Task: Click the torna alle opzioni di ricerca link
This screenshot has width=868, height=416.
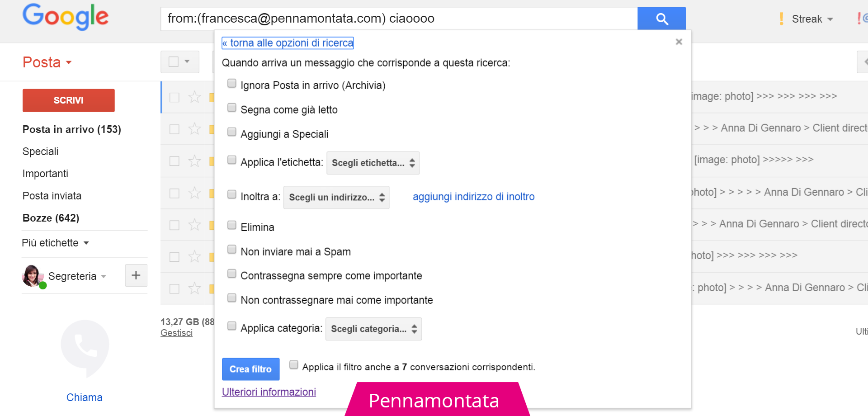Action: point(288,43)
